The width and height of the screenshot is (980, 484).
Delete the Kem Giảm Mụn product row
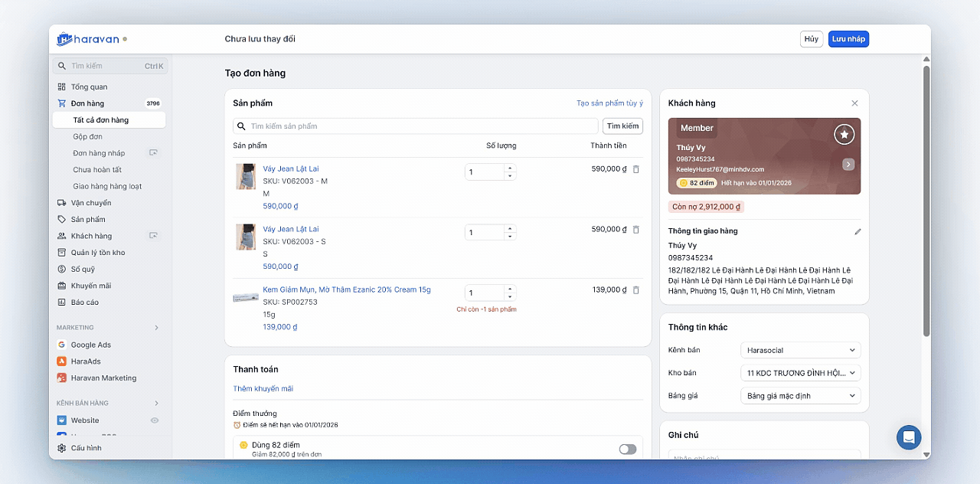(x=635, y=290)
